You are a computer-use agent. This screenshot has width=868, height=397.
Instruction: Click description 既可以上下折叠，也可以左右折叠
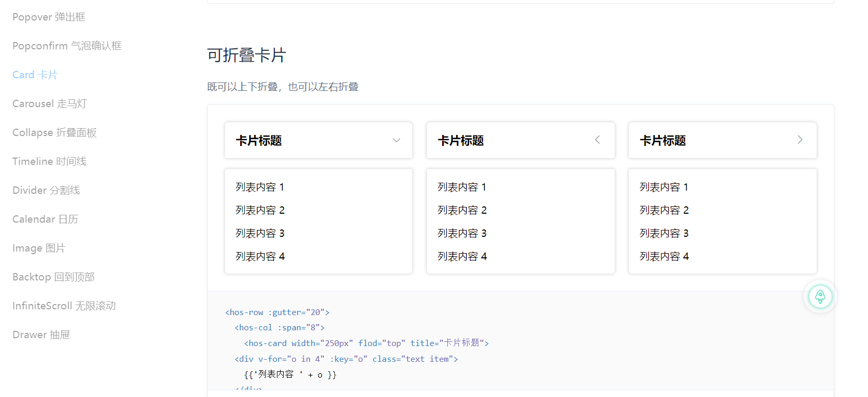(283, 87)
